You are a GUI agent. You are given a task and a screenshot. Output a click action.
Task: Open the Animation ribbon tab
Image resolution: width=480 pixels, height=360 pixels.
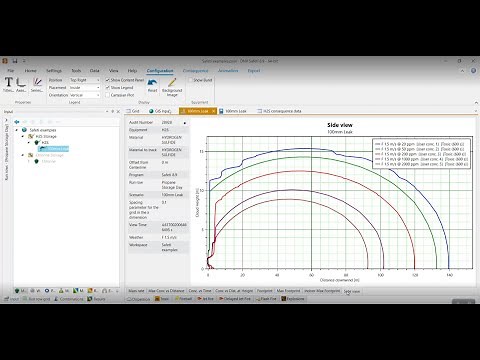(x=228, y=71)
